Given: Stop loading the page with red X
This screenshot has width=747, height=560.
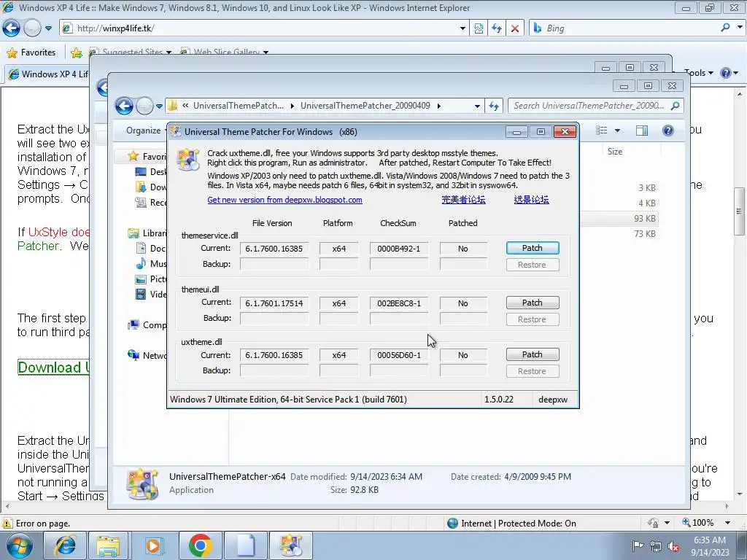Looking at the screenshot, I should tap(515, 28).
